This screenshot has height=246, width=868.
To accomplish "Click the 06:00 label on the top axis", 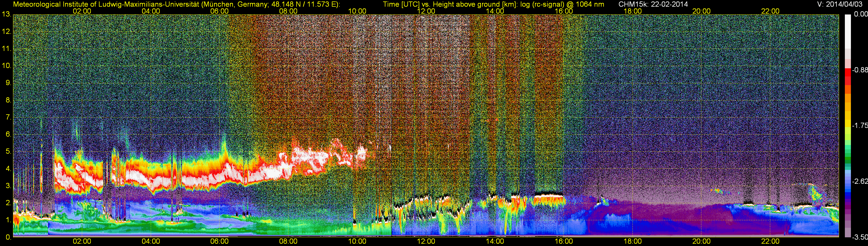I will click(x=219, y=11).
